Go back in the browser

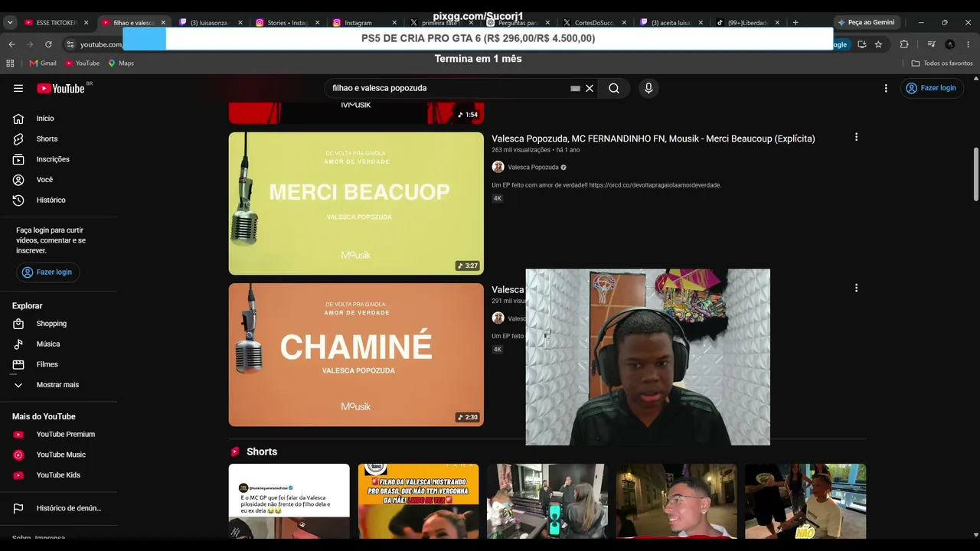11,44
